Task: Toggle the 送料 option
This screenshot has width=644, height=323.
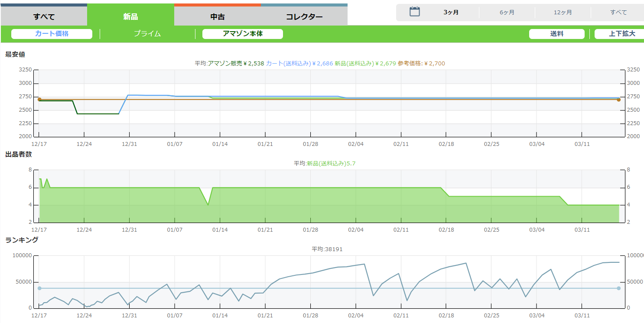Action: coord(556,34)
